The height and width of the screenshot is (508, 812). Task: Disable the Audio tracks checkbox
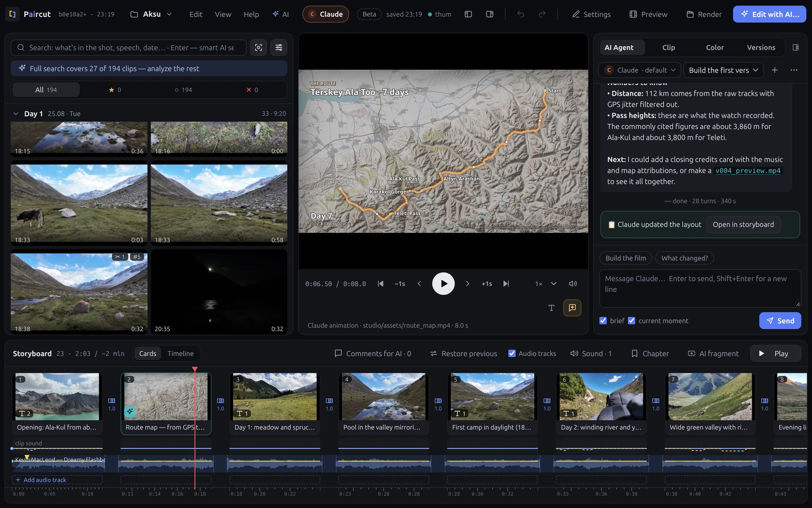tap(512, 354)
